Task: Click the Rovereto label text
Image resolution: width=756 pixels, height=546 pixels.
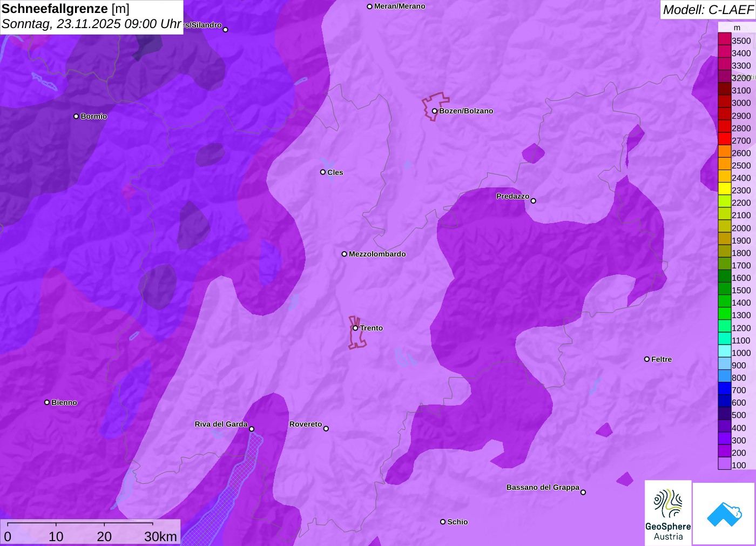Action: (x=306, y=424)
